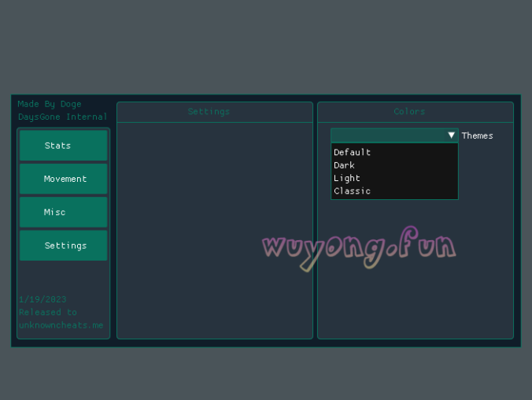Click the wuyong.fun watermark
Screen dimensions: 532x400
(x=359, y=247)
